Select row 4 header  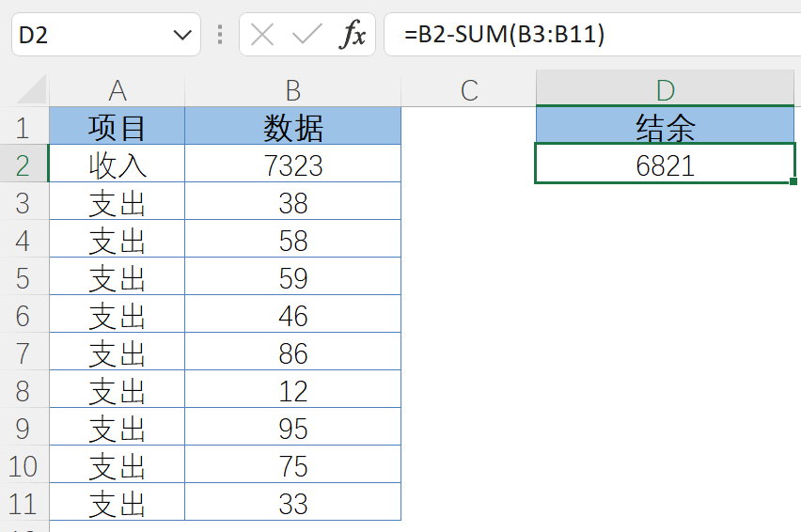(24, 239)
